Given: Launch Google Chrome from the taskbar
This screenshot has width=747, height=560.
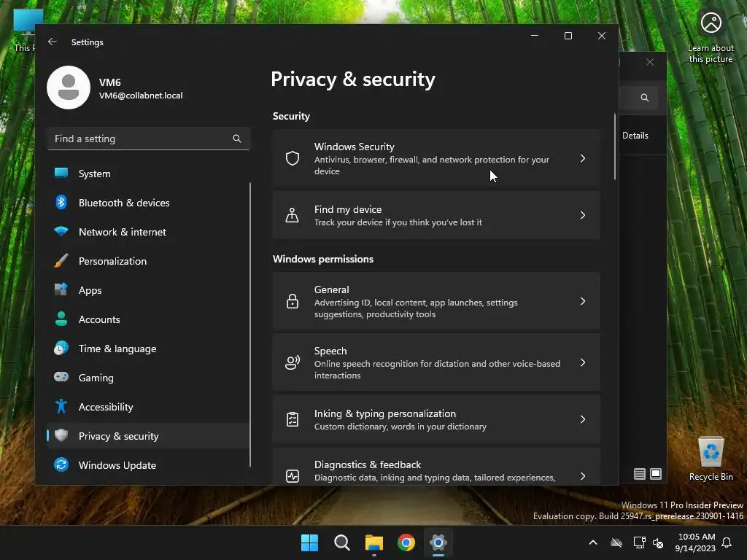Looking at the screenshot, I should coord(406,542).
